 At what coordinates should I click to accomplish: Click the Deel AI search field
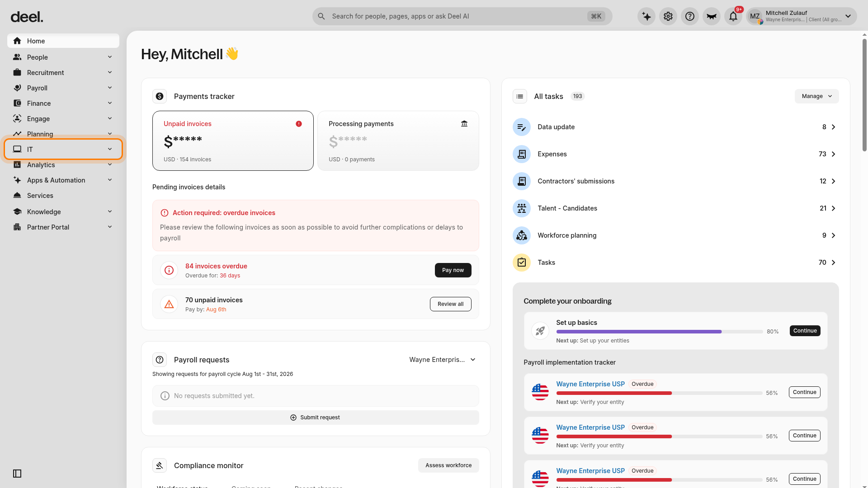coord(462,16)
